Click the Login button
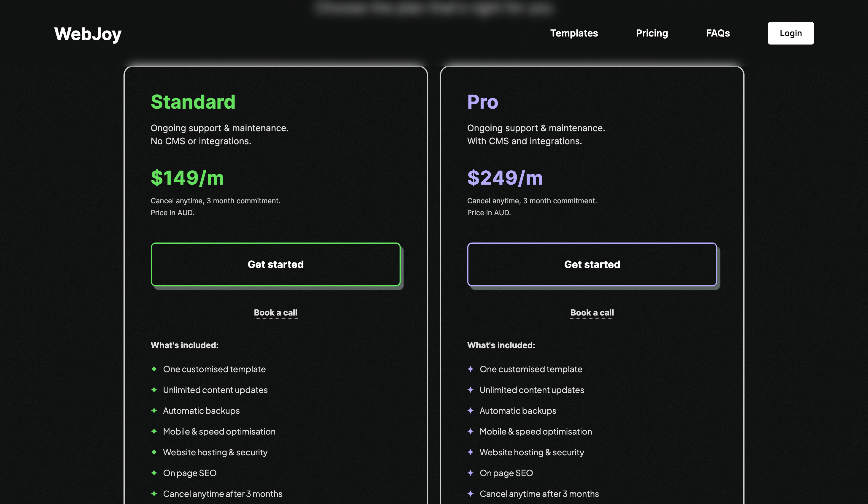 [791, 33]
